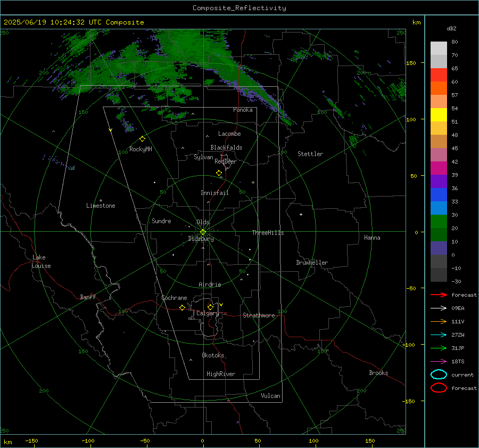The image size is (479, 448).
Task: Click the white plus marker near Drumheller
Action: [x=301, y=214]
